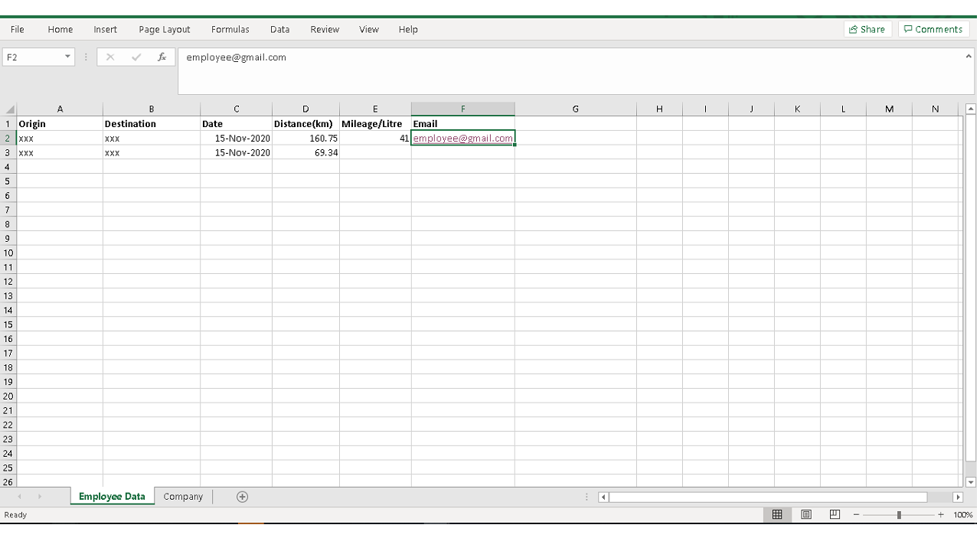
Task: Open the Help tab
Action: point(408,29)
